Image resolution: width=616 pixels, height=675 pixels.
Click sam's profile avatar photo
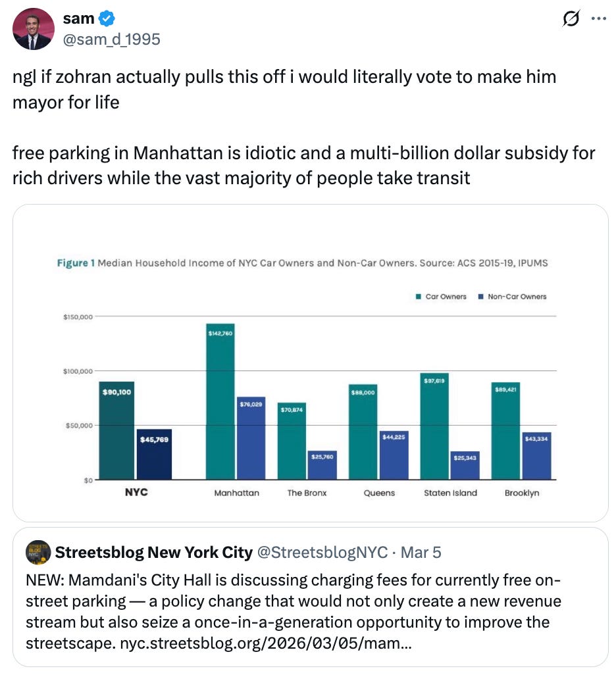tap(33, 30)
